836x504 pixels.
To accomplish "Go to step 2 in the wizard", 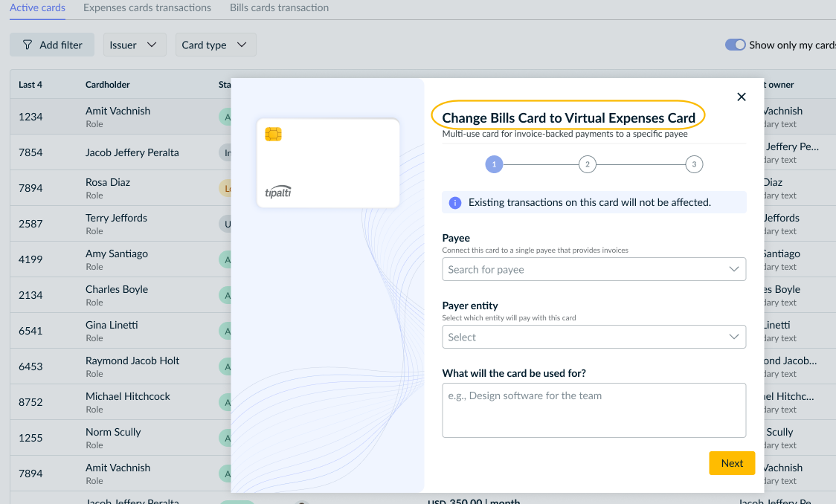I will click(587, 164).
